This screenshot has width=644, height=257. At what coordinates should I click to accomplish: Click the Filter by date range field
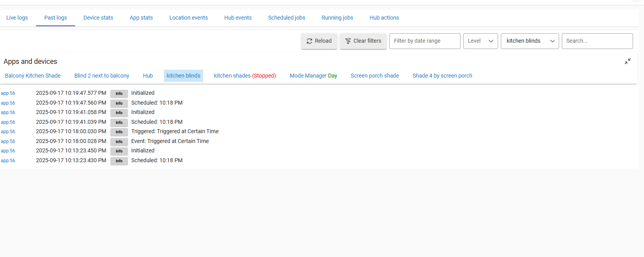(x=425, y=41)
